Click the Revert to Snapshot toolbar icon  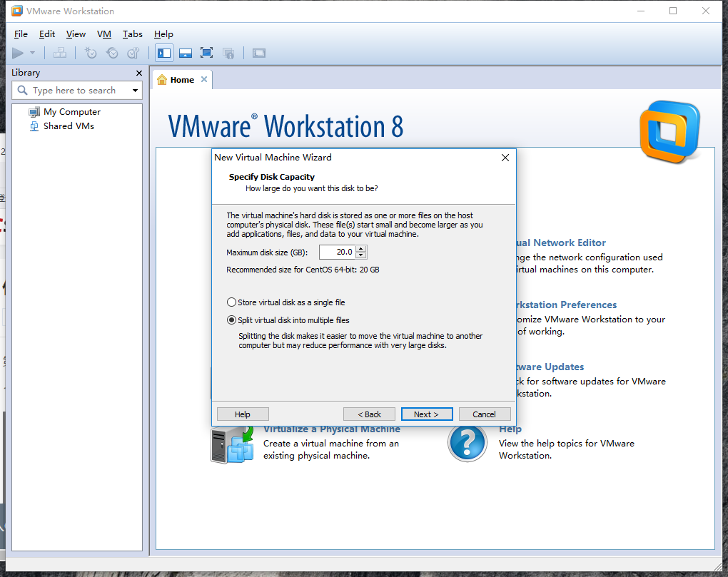click(112, 53)
